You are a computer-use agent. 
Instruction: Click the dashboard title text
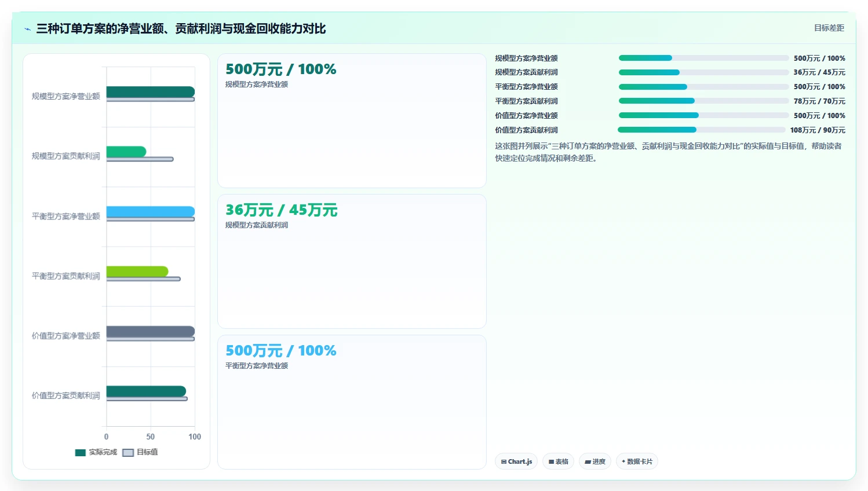click(181, 28)
